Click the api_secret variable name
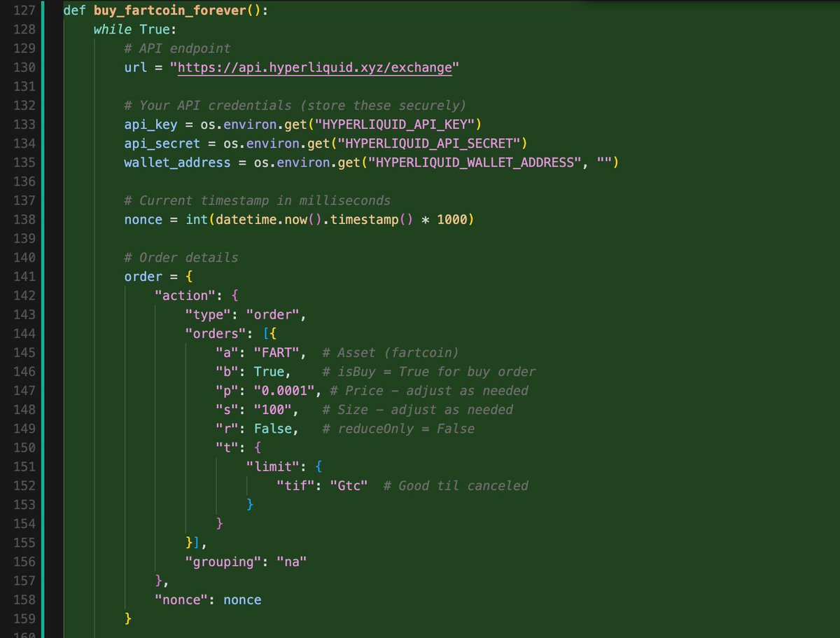840x638 pixels. [162, 144]
